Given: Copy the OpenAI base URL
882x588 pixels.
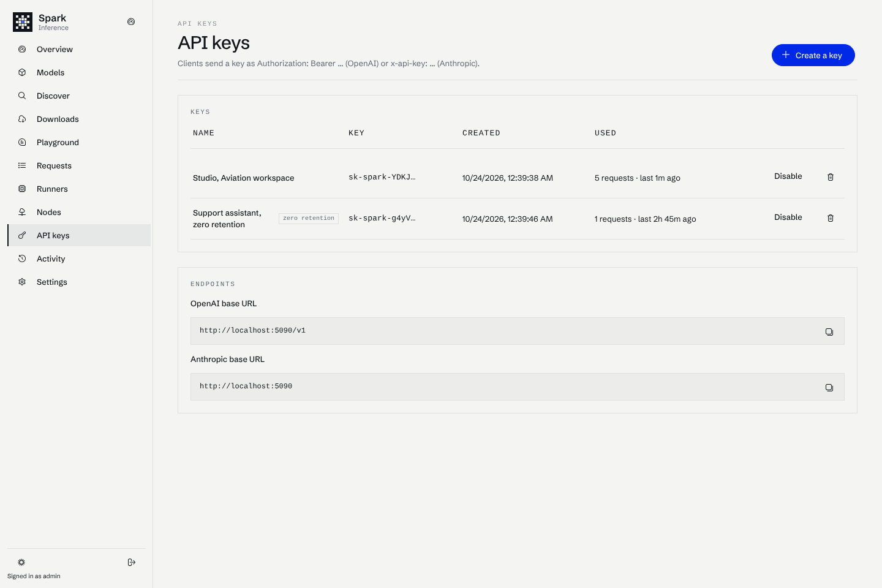Looking at the screenshot, I should point(829,331).
